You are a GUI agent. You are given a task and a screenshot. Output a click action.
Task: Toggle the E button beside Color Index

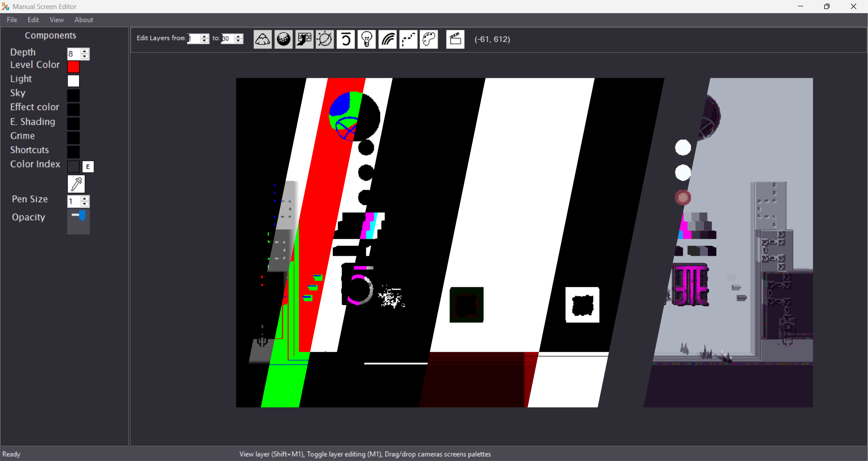pyautogui.click(x=88, y=167)
